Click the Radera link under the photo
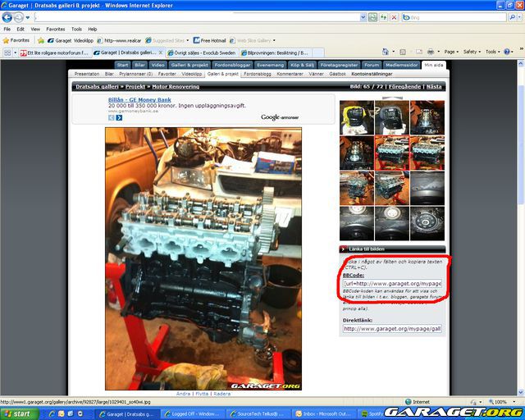Image resolution: width=525 pixels, height=420 pixels. [x=221, y=394]
